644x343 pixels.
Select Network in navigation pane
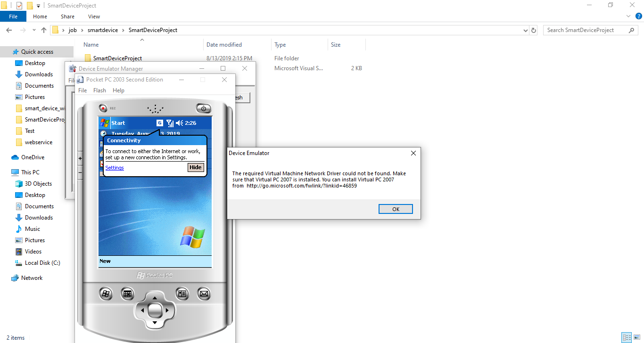point(32,278)
